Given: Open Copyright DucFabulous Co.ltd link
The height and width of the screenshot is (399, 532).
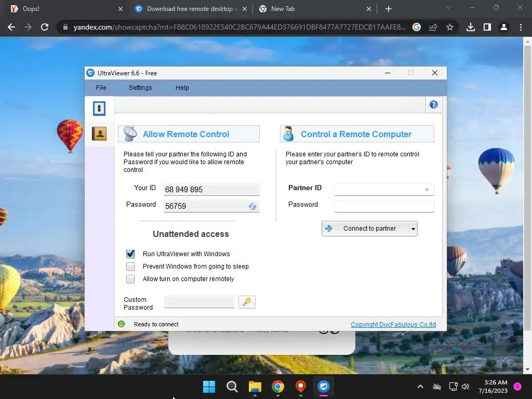Looking at the screenshot, I should pos(393,324).
